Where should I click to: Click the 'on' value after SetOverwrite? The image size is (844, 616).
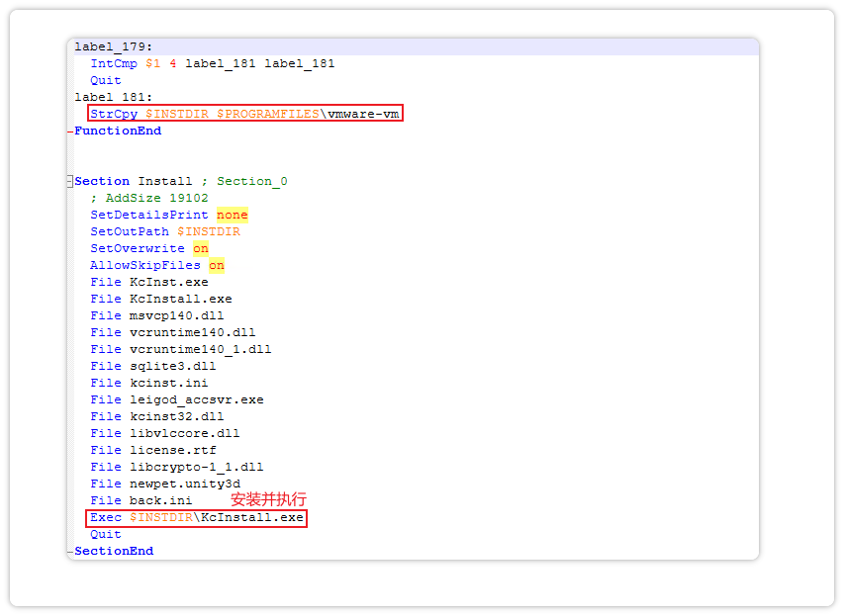(201, 248)
